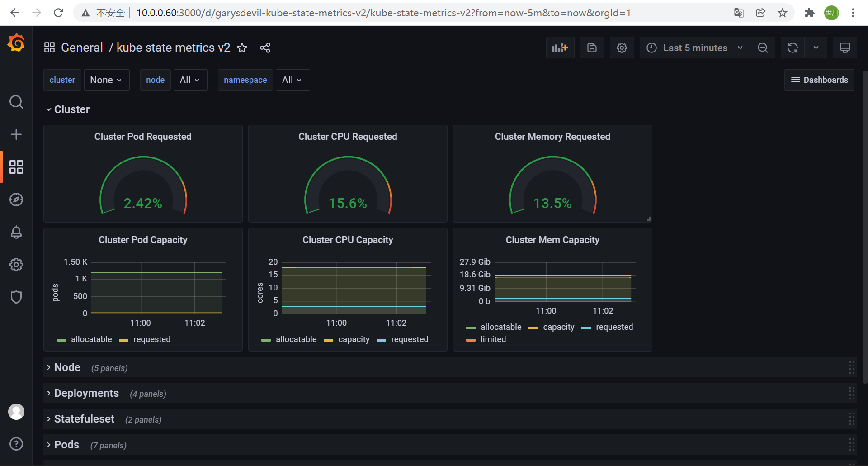Zoom out the time range
Viewport: 868px width, 466px height.
pyautogui.click(x=763, y=48)
